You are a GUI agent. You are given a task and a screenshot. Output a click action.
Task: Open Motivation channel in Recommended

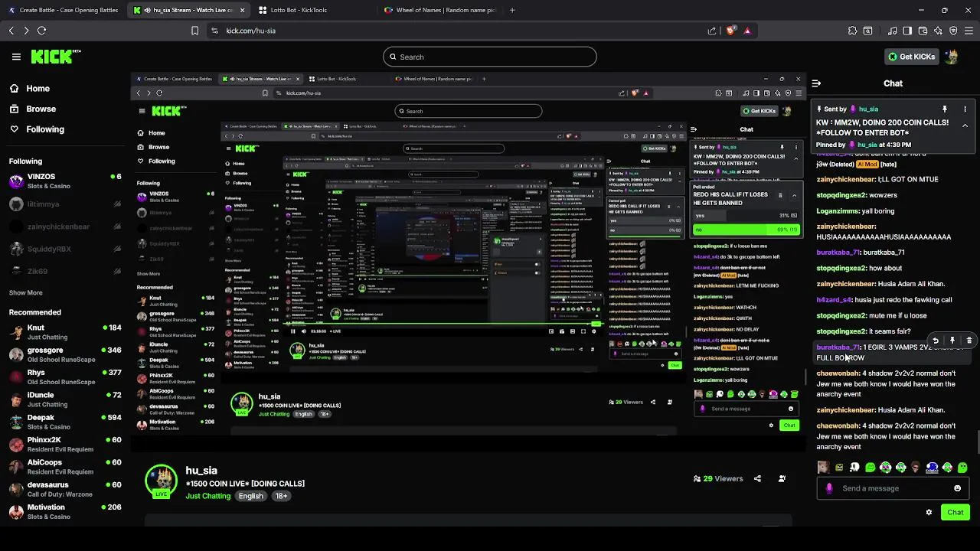click(65, 511)
